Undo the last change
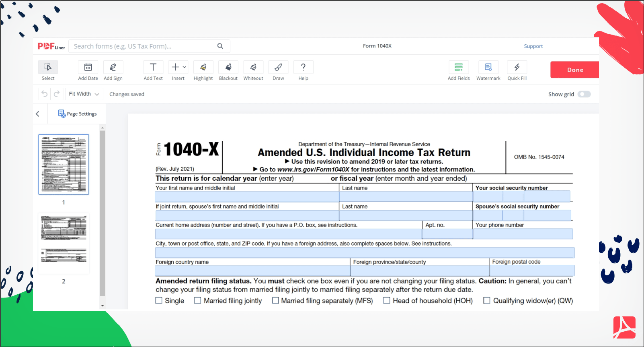Image resolution: width=644 pixels, height=347 pixels. pyautogui.click(x=45, y=94)
